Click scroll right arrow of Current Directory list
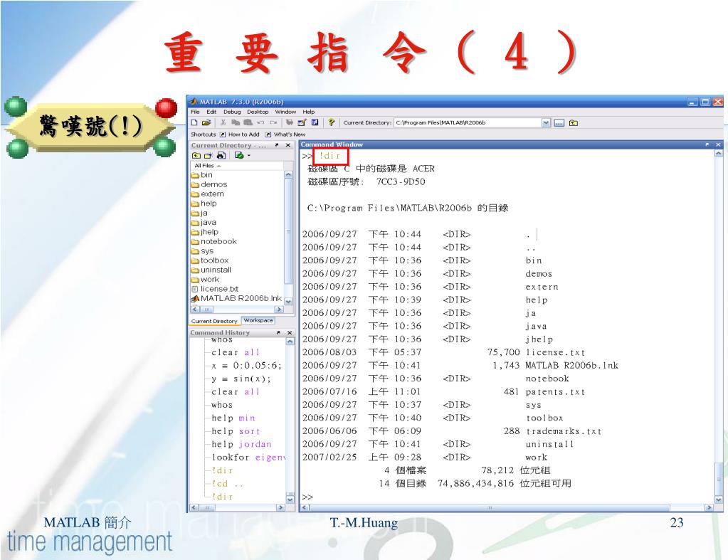The image size is (728, 560). [278, 310]
